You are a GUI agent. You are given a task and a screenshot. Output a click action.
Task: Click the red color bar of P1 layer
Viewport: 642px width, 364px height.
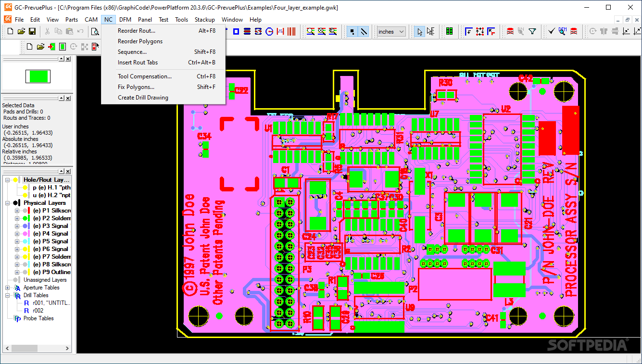click(x=29, y=211)
